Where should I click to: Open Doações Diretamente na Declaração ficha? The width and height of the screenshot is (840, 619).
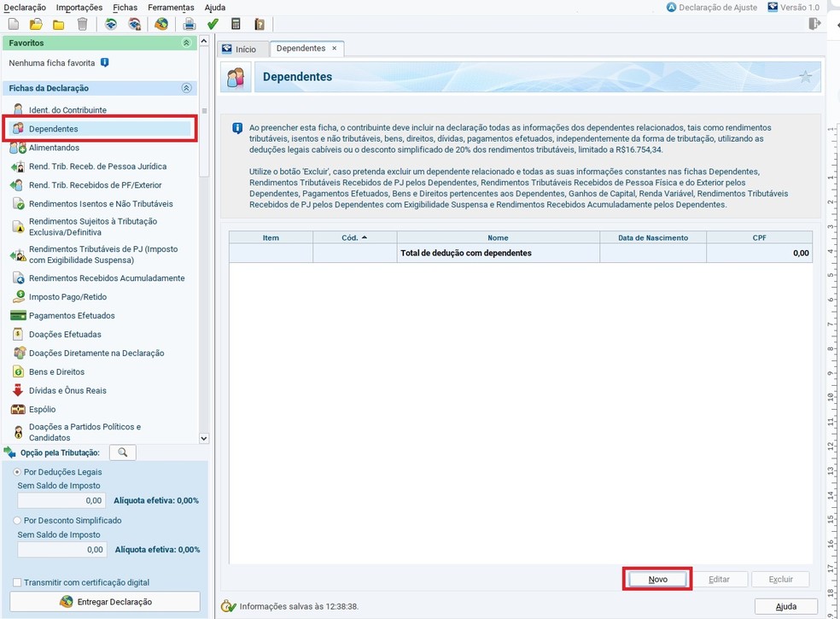(x=96, y=353)
